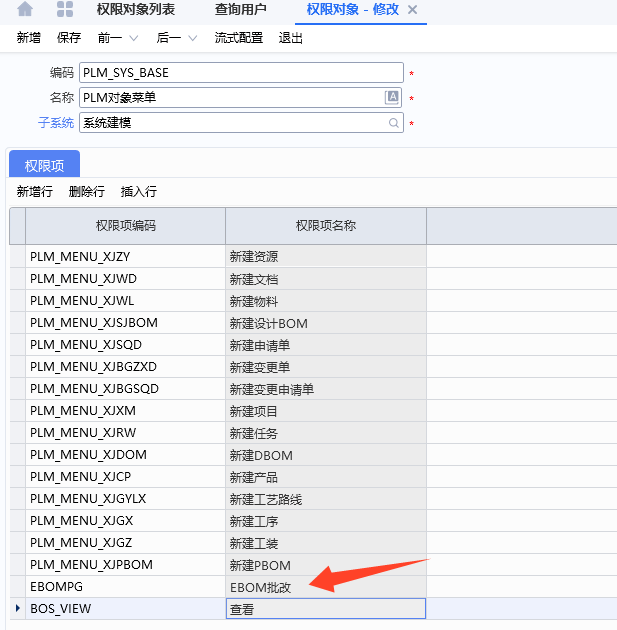Click the 子系统 label link
This screenshot has height=630, width=617.
click(55, 123)
